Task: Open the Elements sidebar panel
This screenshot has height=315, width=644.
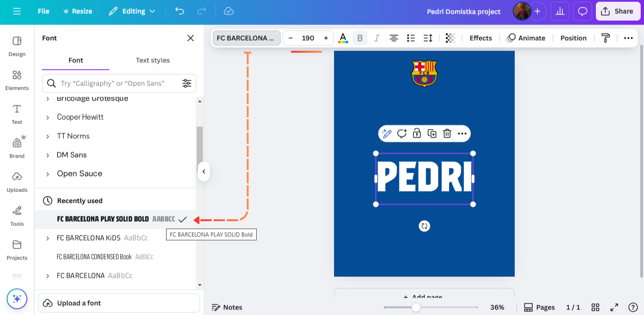Action: click(x=17, y=80)
